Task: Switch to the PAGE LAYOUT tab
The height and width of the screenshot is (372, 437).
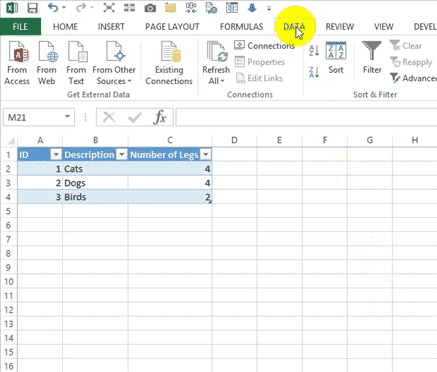Action: tap(172, 27)
